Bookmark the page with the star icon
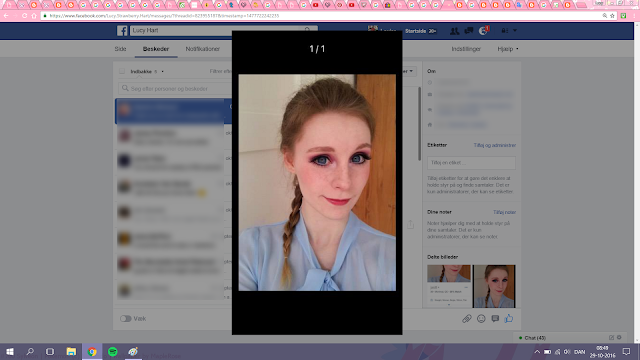640x360 pixels. click(613, 16)
